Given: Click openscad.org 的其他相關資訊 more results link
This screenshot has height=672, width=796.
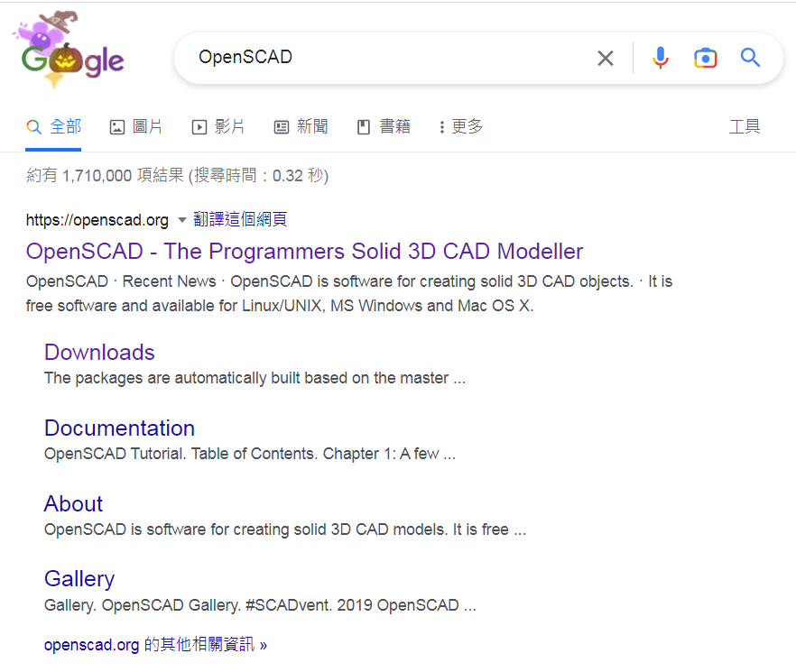Looking at the screenshot, I should [155, 645].
